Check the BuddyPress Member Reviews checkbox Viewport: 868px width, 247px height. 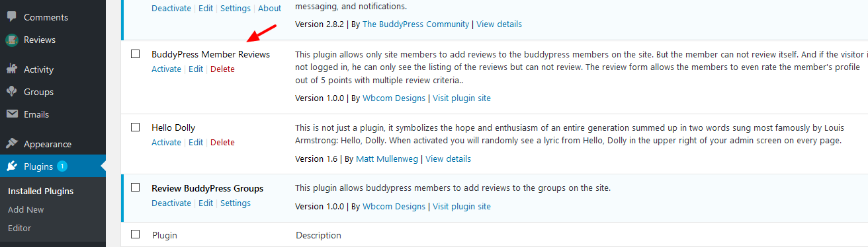(x=136, y=54)
